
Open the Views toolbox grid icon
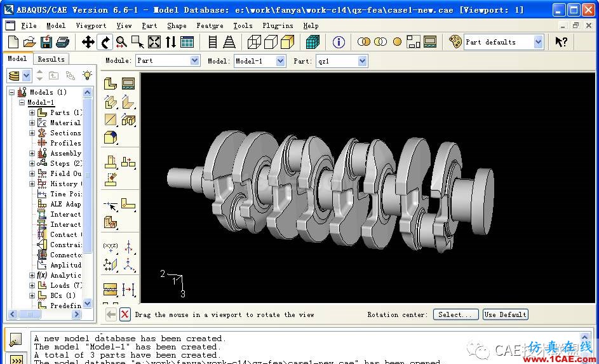[187, 42]
